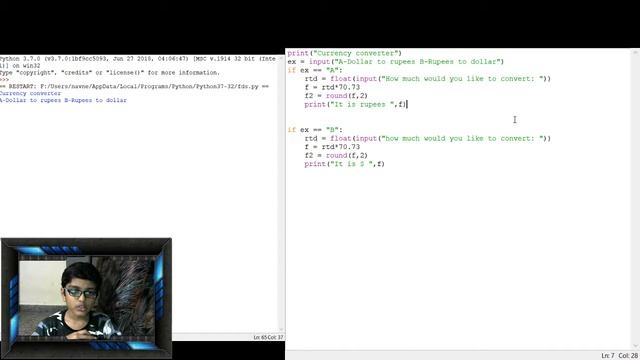
Task: Click f2 = round(f,2) in the B block
Action: click(x=336, y=156)
